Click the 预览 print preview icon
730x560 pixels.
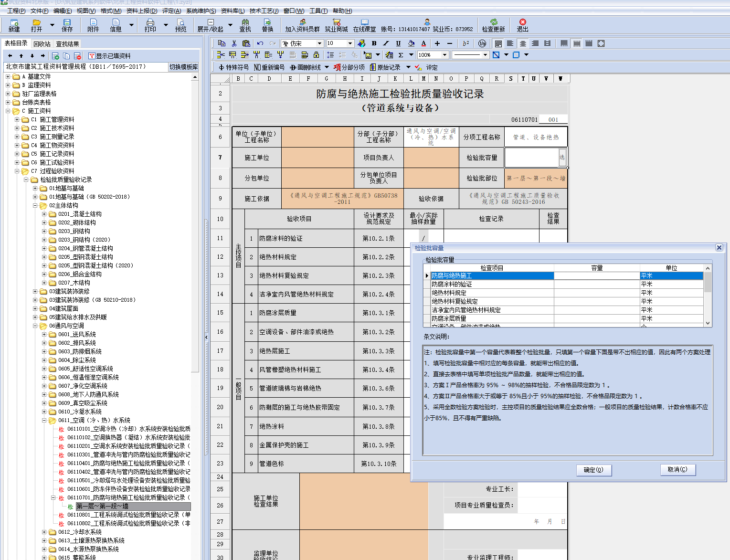pos(181,25)
